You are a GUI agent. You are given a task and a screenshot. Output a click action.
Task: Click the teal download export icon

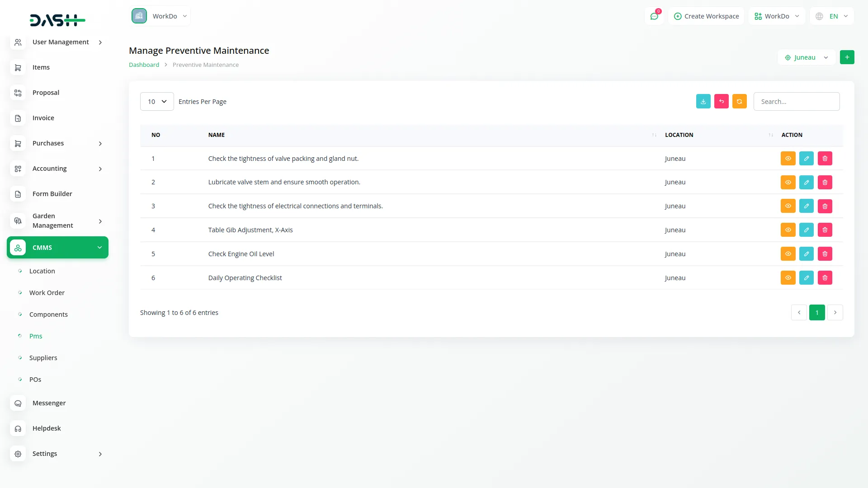tap(703, 102)
